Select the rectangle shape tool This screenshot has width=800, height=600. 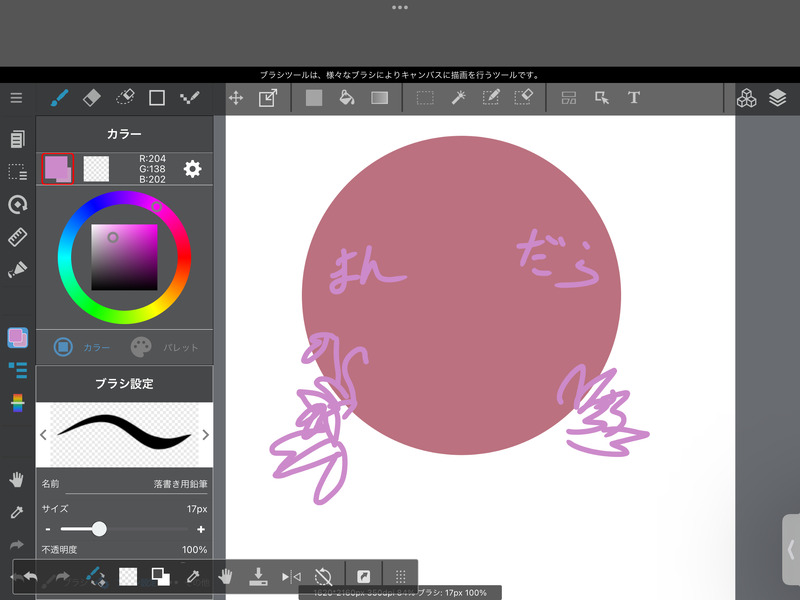157,97
